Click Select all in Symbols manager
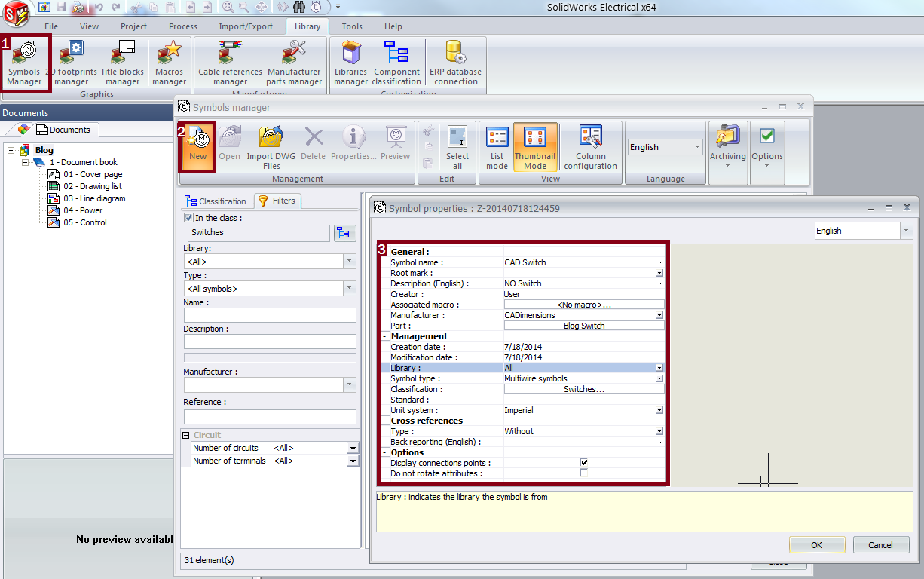Viewport: 924px width, 579px height. pos(457,147)
